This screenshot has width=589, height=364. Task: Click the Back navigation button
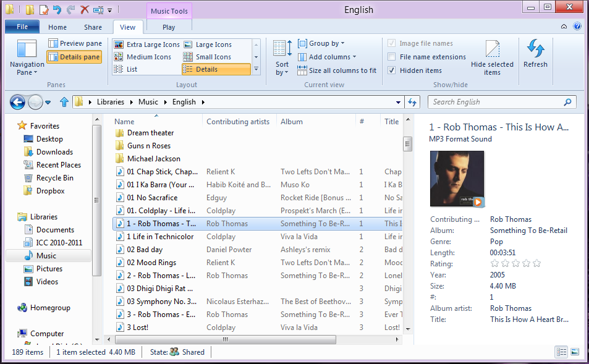tap(17, 101)
